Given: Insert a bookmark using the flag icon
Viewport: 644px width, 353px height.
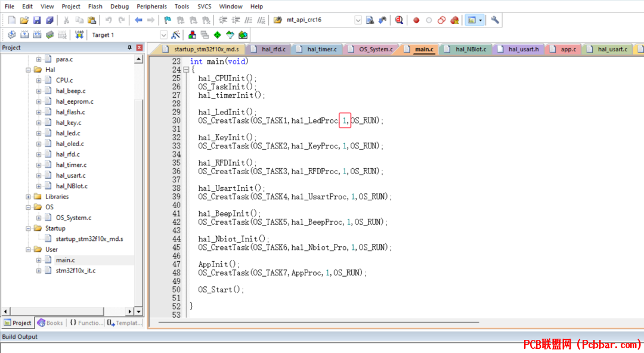Looking at the screenshot, I should coord(168,20).
